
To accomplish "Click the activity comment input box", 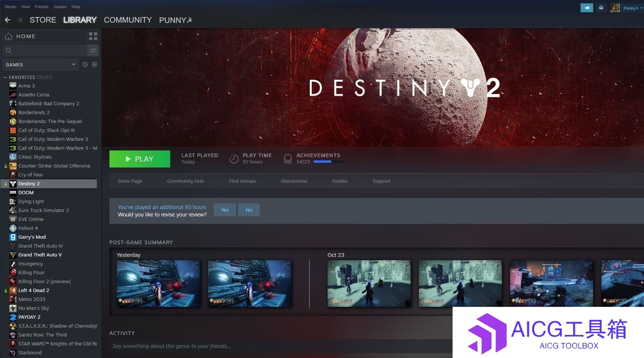I will pos(281,346).
